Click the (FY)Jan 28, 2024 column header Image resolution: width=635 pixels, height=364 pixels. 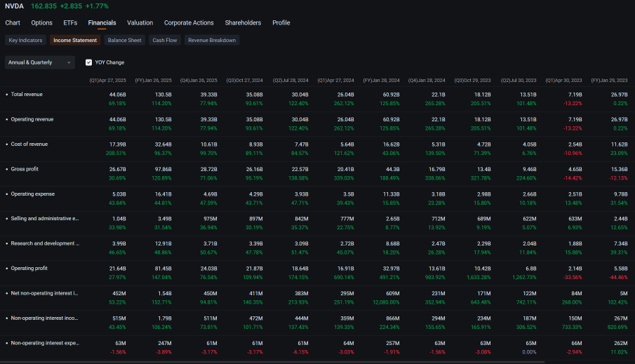pyautogui.click(x=382, y=81)
